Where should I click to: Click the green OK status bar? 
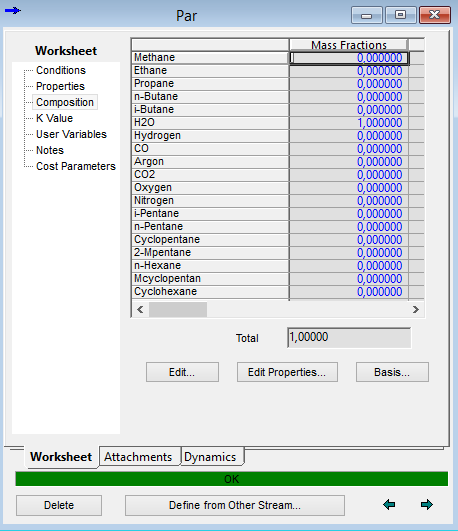click(x=232, y=479)
